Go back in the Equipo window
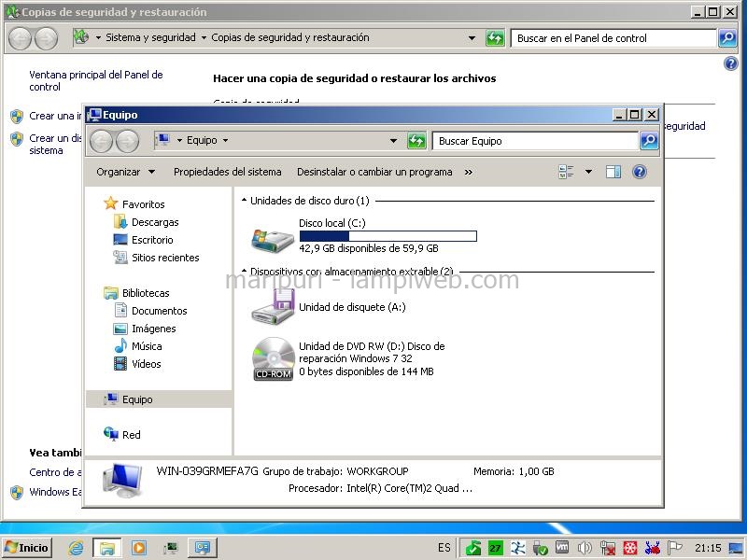Image resolution: width=747 pixels, height=560 pixels. click(x=101, y=141)
